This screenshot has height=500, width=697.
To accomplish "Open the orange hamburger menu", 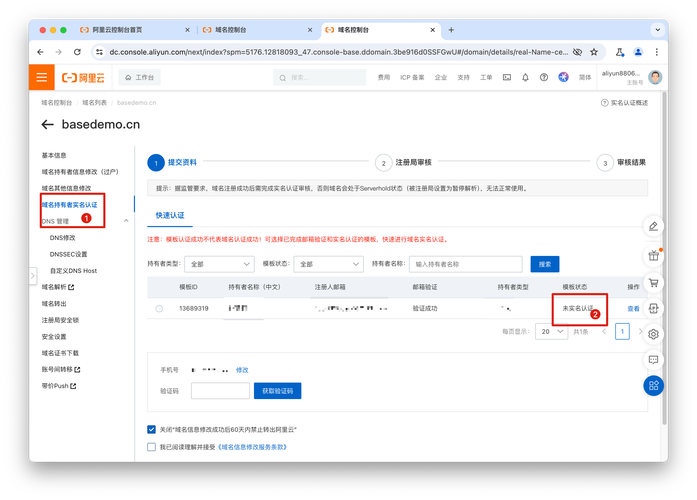I will coord(42,77).
